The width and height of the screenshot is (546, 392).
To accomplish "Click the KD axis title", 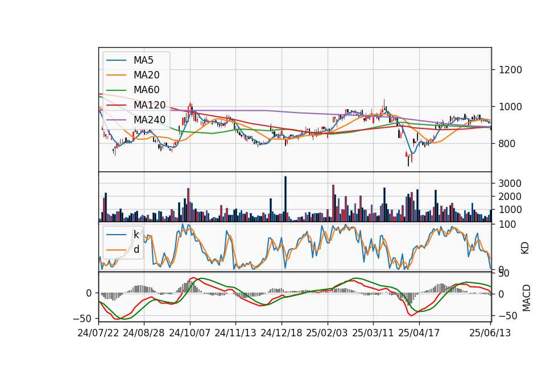I will point(525,248).
